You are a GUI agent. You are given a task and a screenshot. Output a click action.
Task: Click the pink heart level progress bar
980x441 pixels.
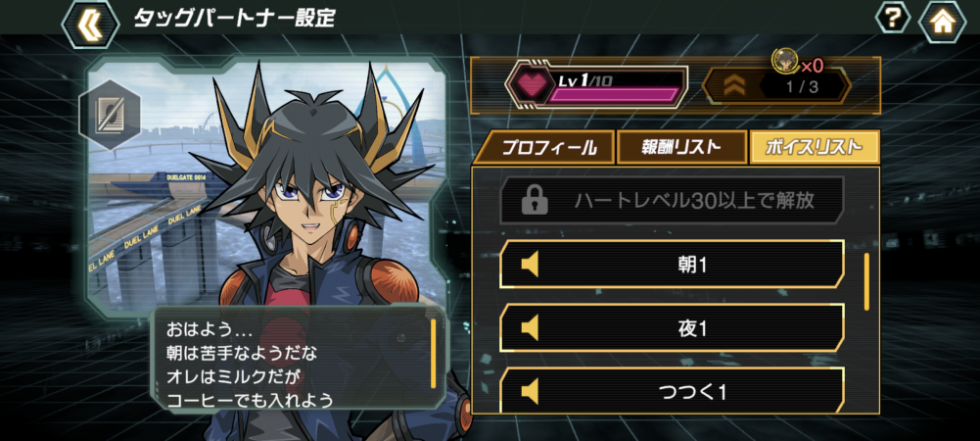coord(613,94)
